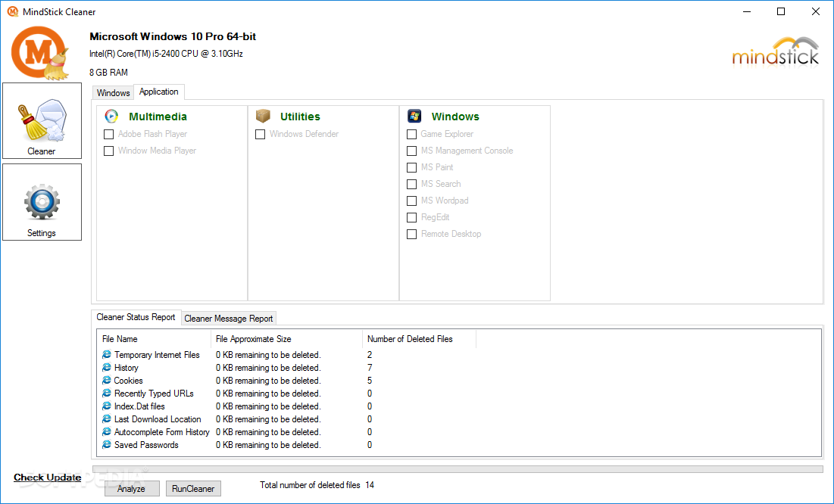Enable the Windows Defender checkbox
The width and height of the screenshot is (834, 504).
(x=260, y=134)
